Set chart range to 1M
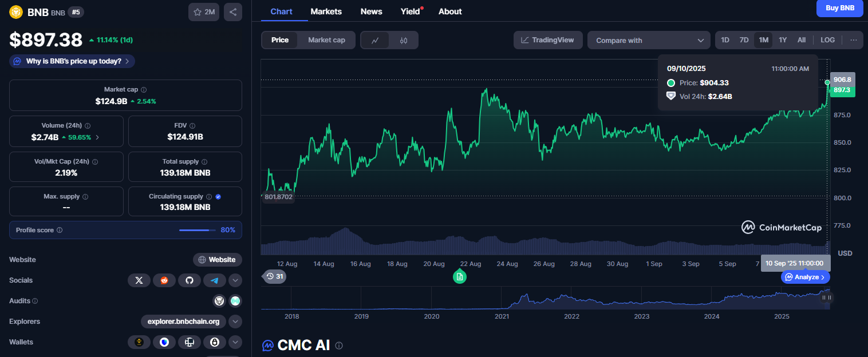868x357 pixels. (x=763, y=40)
